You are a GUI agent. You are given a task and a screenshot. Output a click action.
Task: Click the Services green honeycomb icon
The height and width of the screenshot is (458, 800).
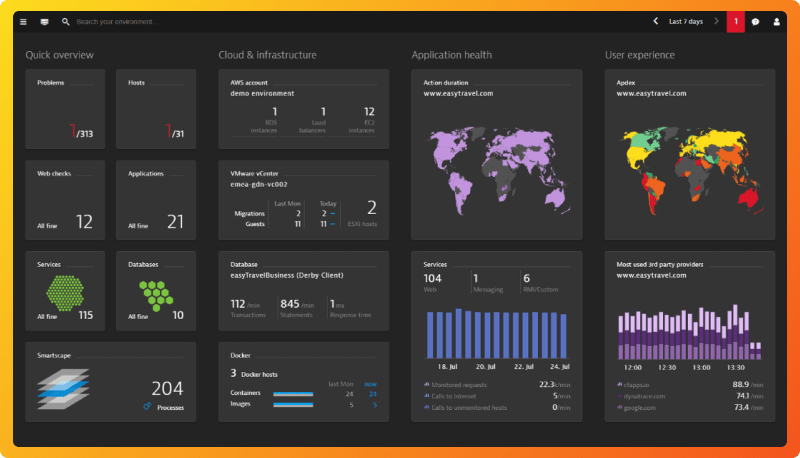pos(65,293)
